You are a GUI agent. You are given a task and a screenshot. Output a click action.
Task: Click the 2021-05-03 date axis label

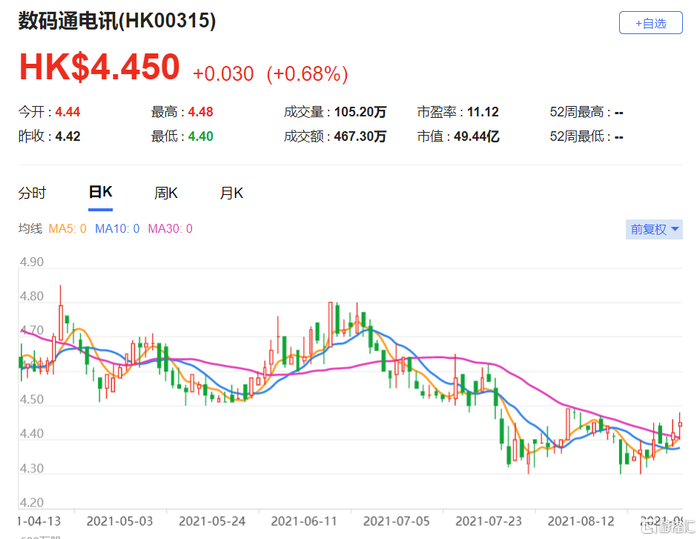coord(120,521)
